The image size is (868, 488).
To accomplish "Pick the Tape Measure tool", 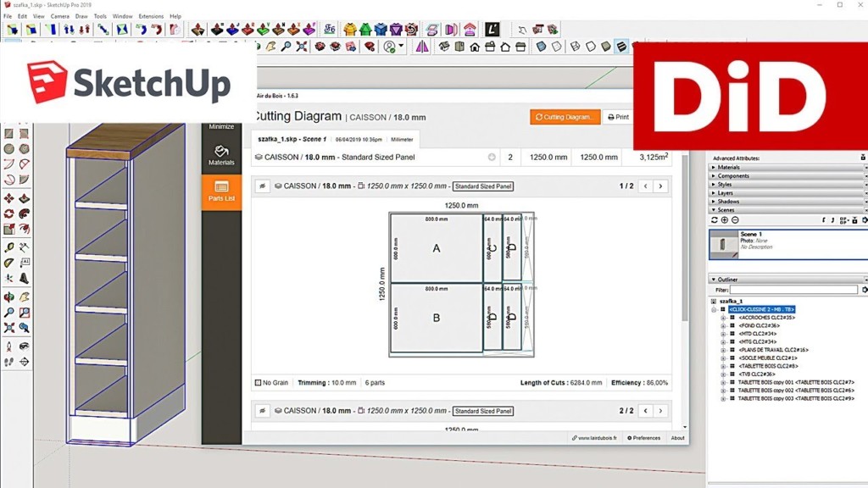I will (9, 247).
